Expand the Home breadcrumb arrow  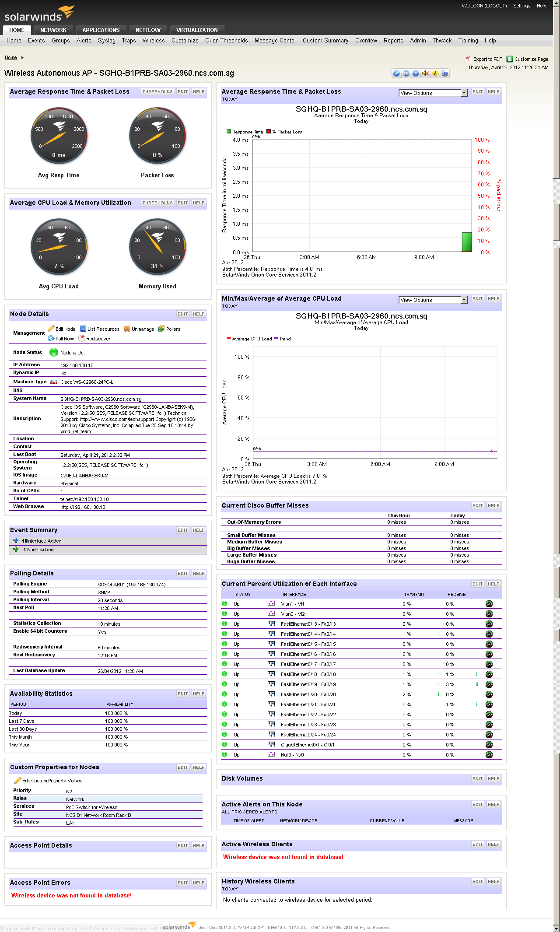(x=22, y=57)
